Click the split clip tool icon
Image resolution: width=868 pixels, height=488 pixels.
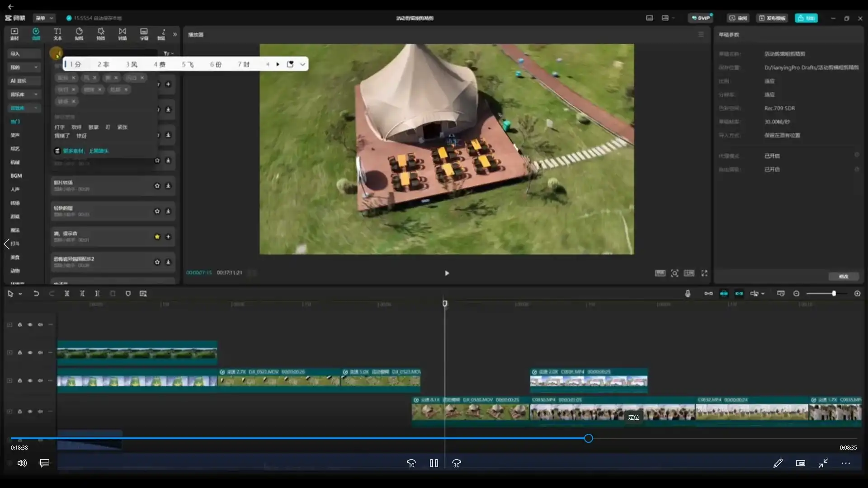(x=67, y=294)
